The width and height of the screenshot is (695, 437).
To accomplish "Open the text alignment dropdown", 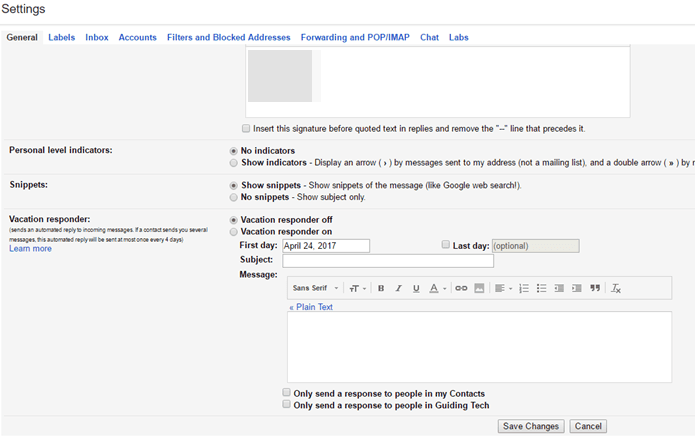I will click(503, 289).
